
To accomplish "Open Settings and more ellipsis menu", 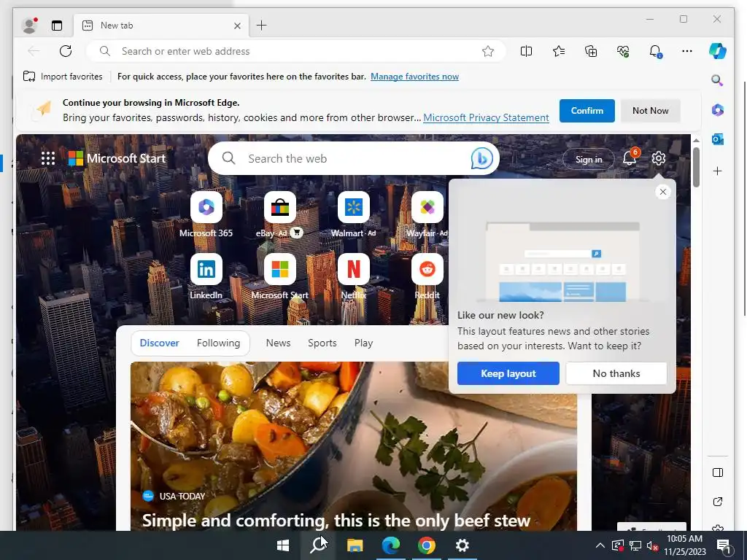I will point(687,51).
